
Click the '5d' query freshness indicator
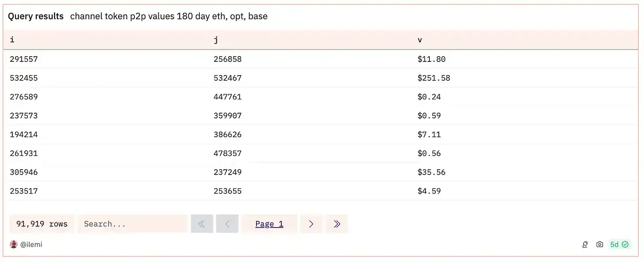coord(614,244)
